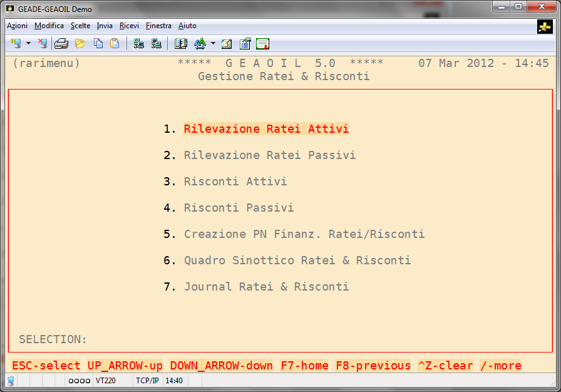Screen dimensions: 561x392
Task: Click the open book icon in toolbar
Action: pos(181,43)
